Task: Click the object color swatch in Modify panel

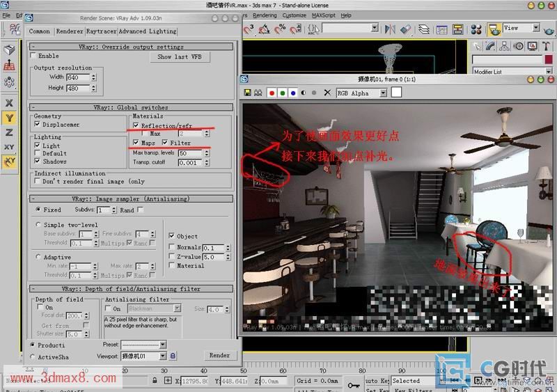Action: tap(548, 59)
